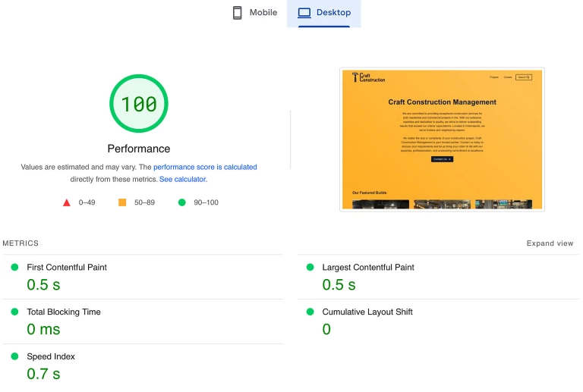583x392 pixels.
Task: Click the green circle 90–100 legend icon
Action: coord(181,202)
